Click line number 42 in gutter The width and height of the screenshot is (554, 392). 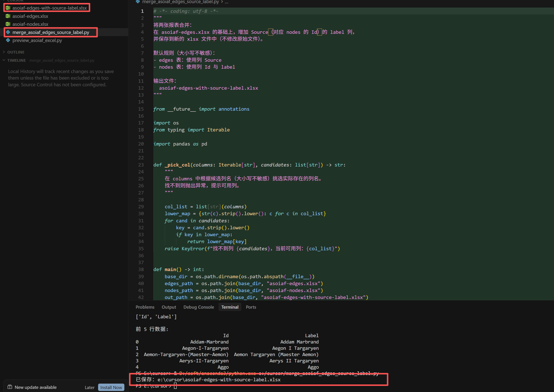click(141, 297)
